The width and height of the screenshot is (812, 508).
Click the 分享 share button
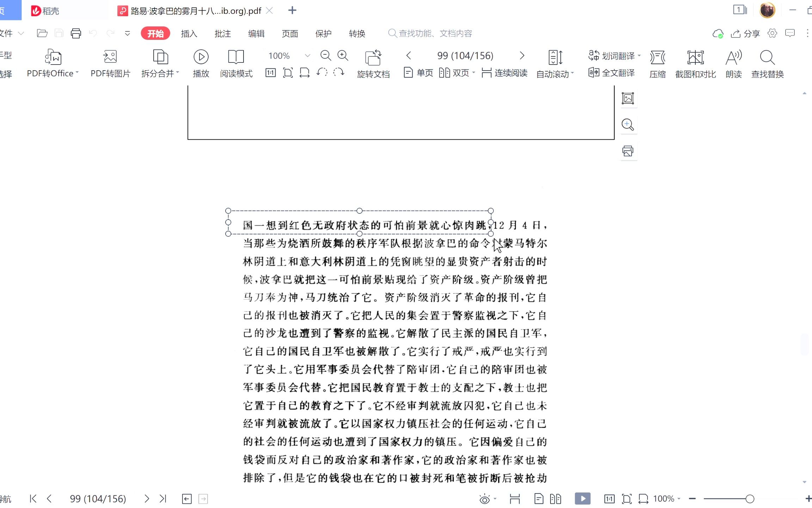(745, 34)
